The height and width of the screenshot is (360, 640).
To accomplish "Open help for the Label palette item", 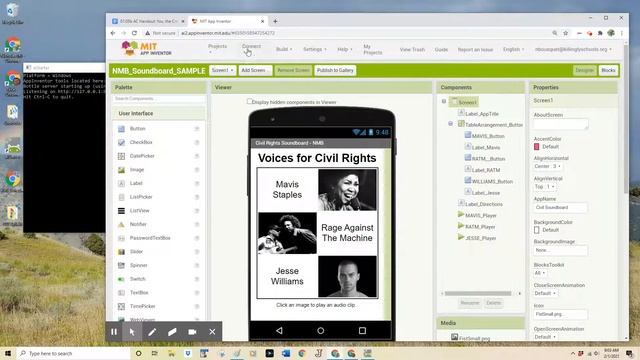I will (x=197, y=184).
